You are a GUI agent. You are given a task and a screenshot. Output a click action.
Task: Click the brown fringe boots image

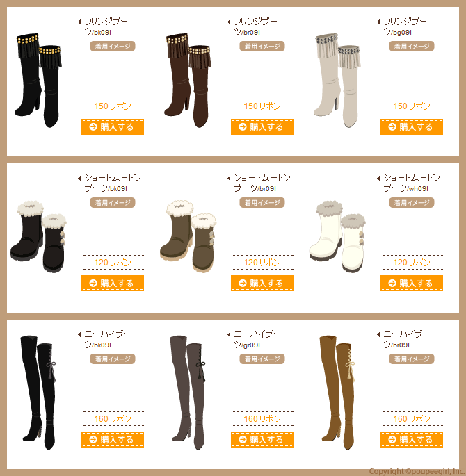point(188,81)
